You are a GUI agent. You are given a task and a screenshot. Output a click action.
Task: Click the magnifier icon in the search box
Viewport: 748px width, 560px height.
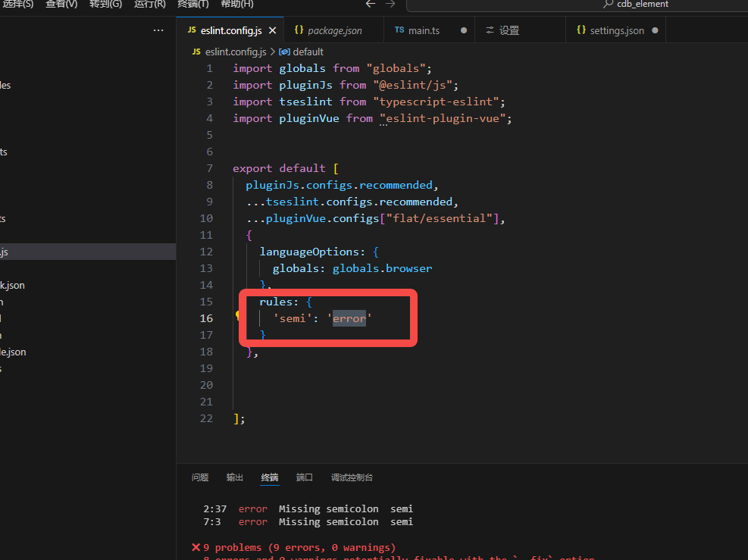tap(608, 4)
